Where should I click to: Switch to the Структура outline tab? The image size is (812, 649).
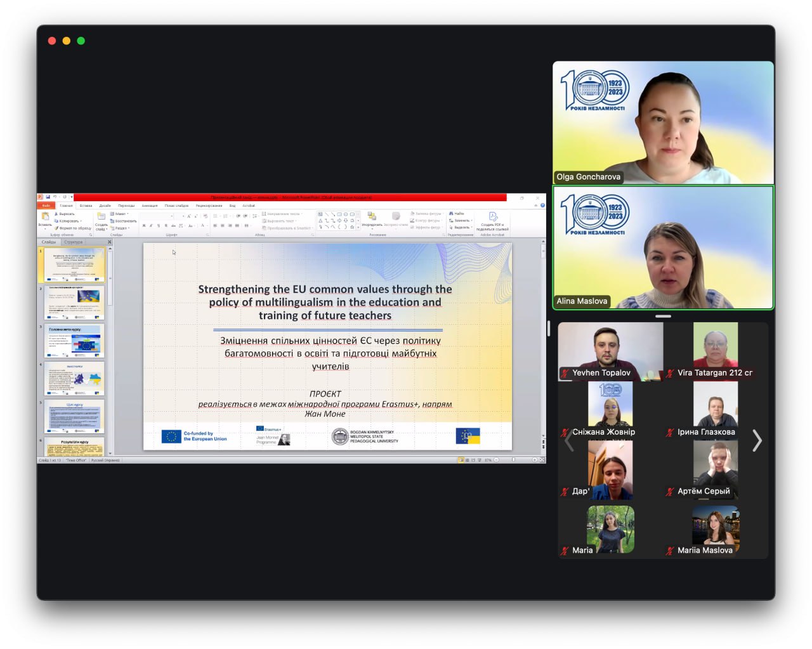click(73, 242)
